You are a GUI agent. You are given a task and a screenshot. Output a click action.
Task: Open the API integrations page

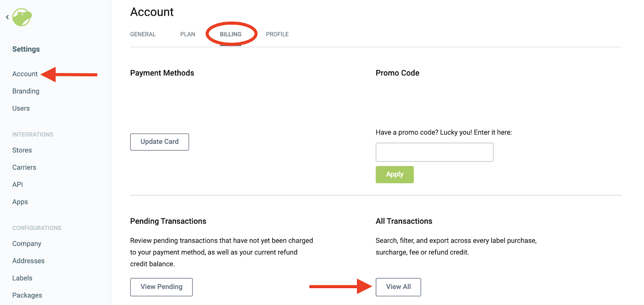[x=17, y=184]
